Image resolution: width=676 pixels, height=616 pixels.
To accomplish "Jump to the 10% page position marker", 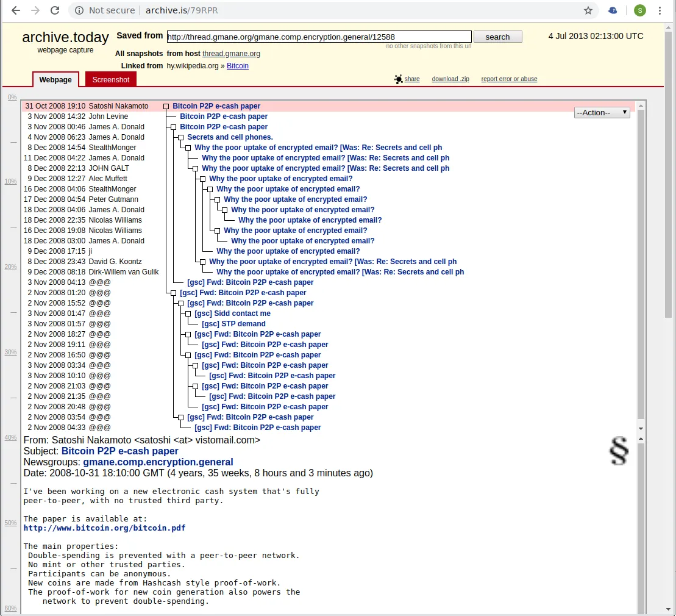I will pyautogui.click(x=11, y=181).
